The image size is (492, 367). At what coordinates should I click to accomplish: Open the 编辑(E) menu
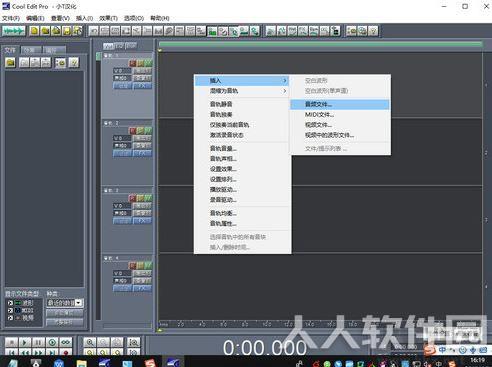tap(35, 18)
